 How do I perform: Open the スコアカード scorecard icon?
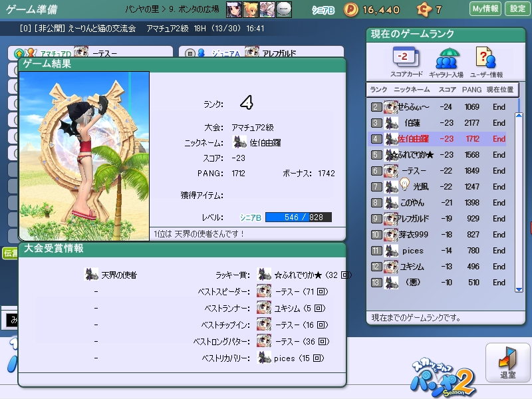click(406, 62)
